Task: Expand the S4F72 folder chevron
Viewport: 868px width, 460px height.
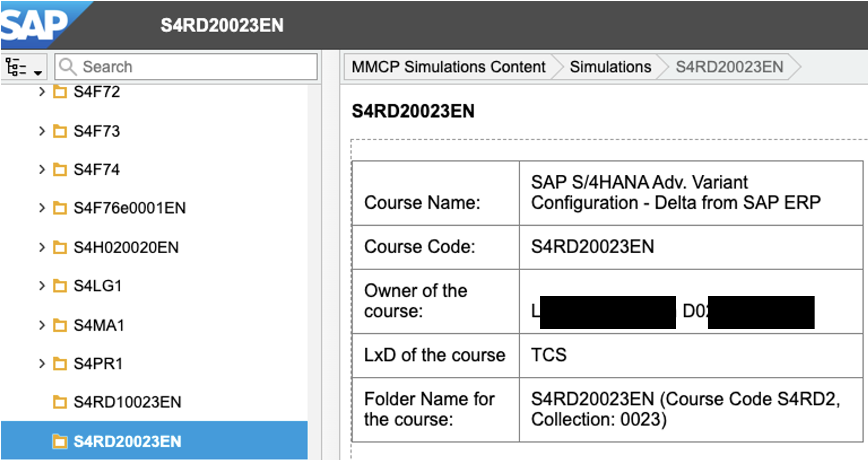Action: (x=42, y=92)
